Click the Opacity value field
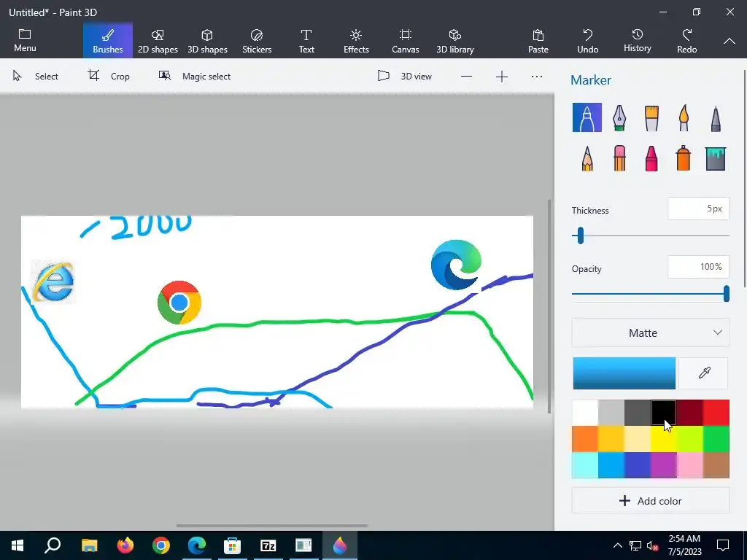 [x=698, y=267]
